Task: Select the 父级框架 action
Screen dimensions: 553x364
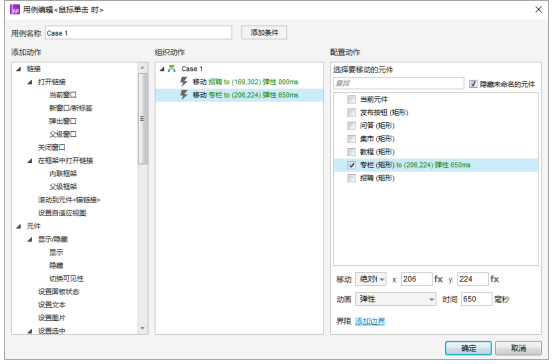Action: point(63,187)
